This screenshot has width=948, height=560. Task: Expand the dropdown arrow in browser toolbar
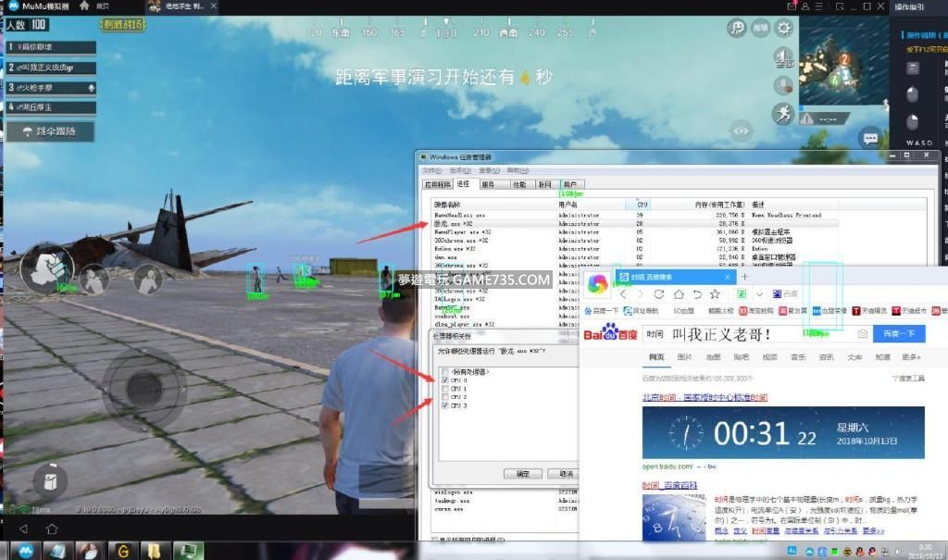click(758, 294)
